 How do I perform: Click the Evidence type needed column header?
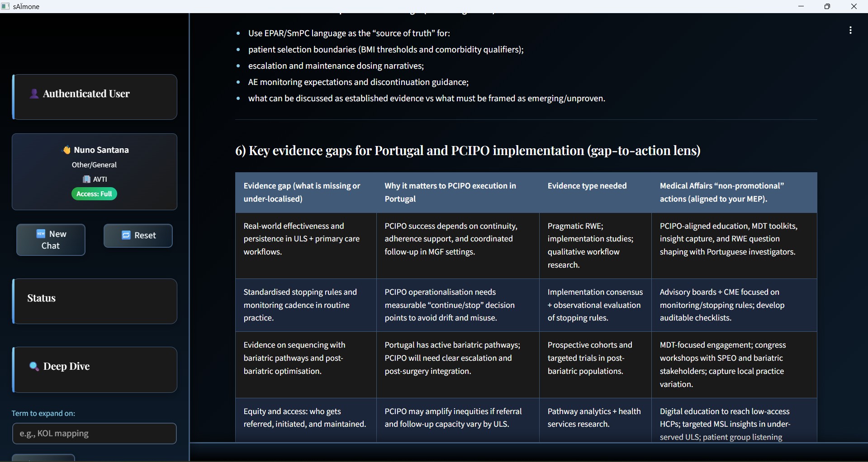587,186
